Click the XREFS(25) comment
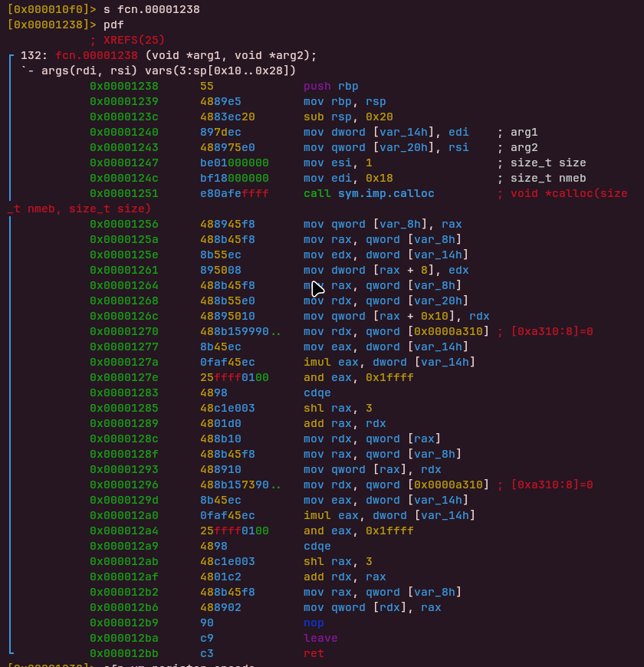 127,40
